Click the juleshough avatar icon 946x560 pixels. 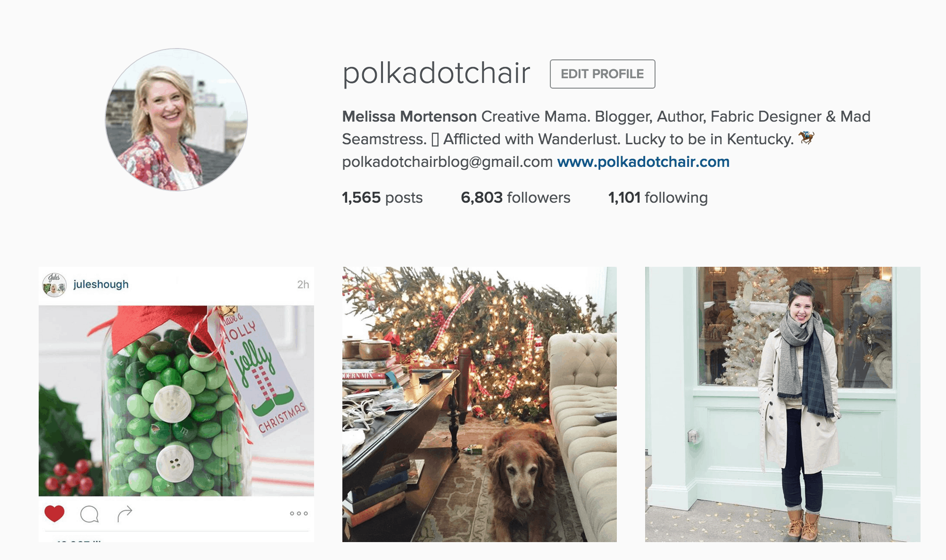[54, 284]
